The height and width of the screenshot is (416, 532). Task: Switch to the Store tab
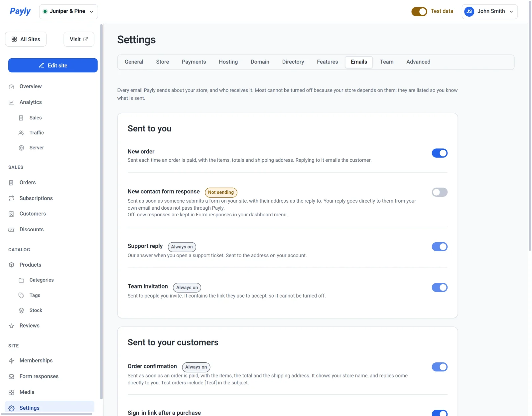[x=163, y=62]
